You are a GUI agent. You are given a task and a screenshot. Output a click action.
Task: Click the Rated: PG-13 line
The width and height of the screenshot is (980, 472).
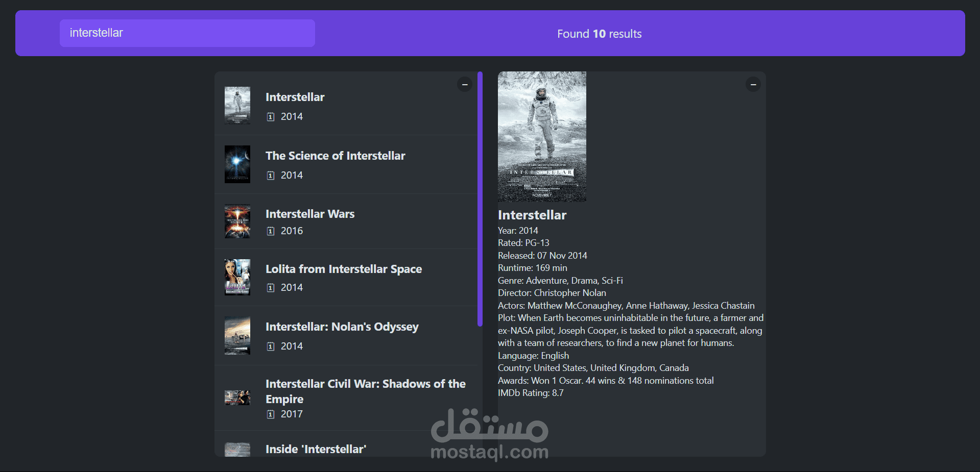click(x=523, y=243)
